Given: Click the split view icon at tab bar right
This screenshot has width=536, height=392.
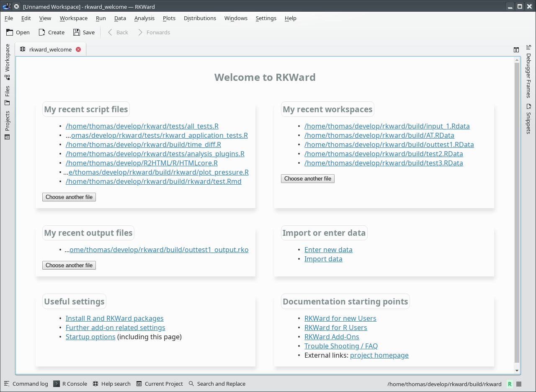Looking at the screenshot, I should click(x=516, y=49).
